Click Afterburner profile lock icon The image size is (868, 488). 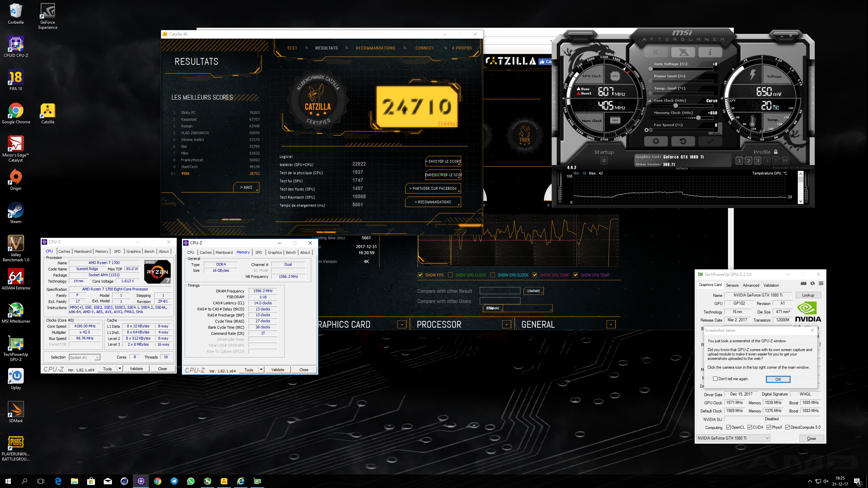[x=775, y=152]
